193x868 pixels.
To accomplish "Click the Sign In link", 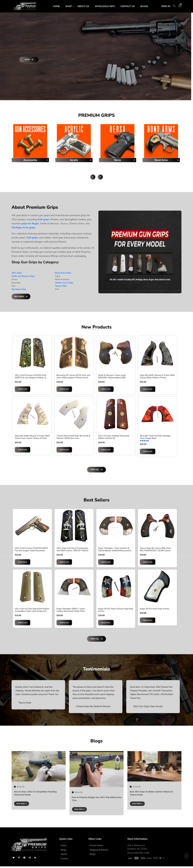I will point(166,6).
